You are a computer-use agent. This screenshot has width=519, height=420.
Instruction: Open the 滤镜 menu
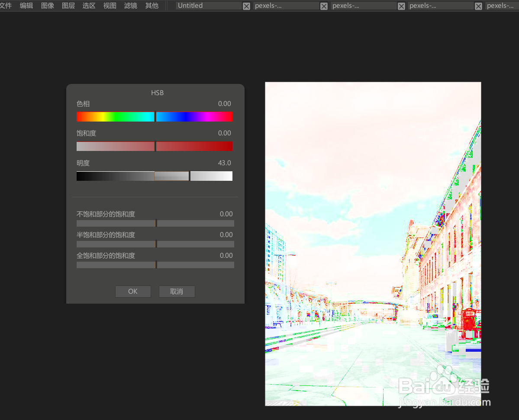[130, 6]
